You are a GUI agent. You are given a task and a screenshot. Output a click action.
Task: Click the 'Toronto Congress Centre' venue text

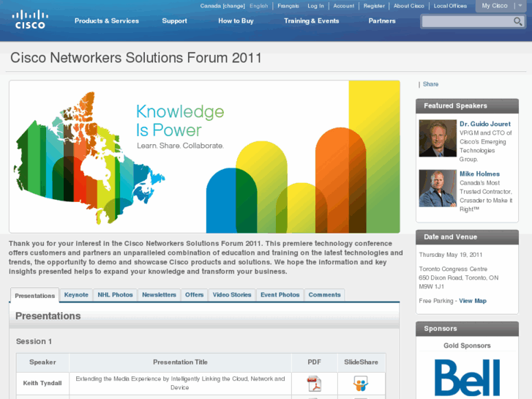pyautogui.click(x=453, y=269)
